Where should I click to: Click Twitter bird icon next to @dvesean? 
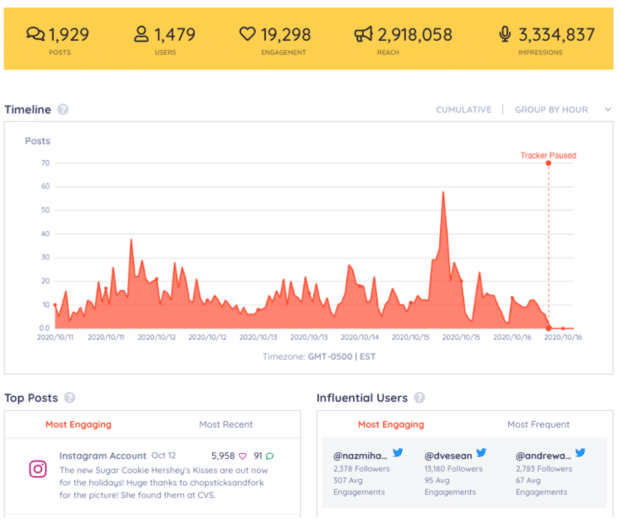tap(480, 453)
